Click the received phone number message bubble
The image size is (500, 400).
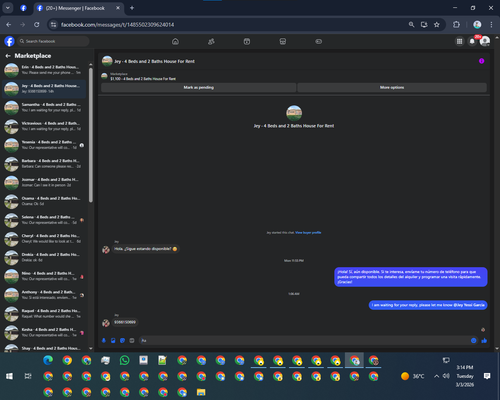tap(125, 322)
